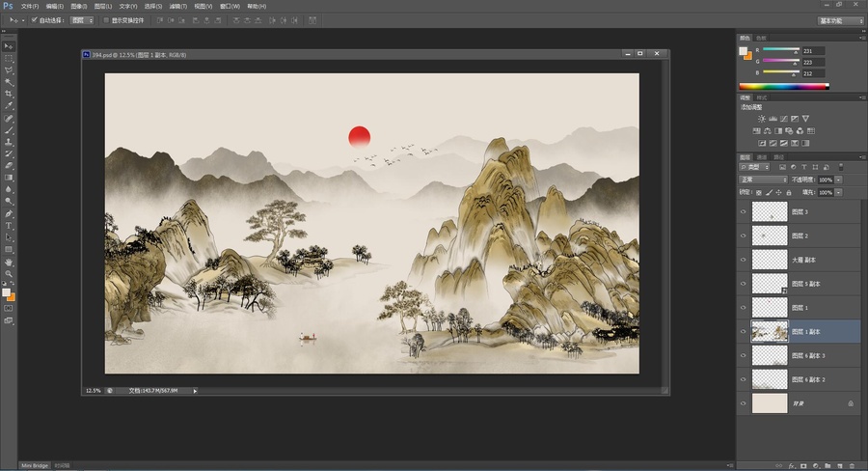Click the Create new group folder icon

pos(827,466)
